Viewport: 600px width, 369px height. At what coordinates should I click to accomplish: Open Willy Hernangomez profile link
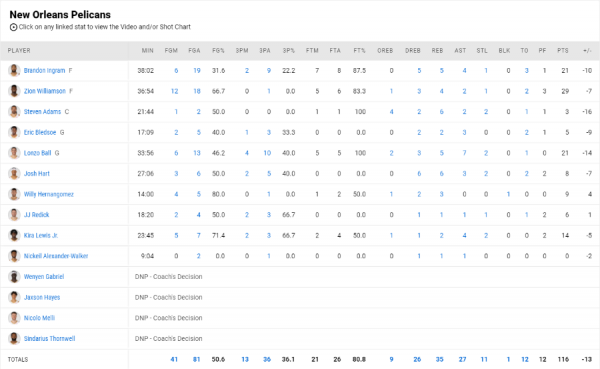pos(49,194)
